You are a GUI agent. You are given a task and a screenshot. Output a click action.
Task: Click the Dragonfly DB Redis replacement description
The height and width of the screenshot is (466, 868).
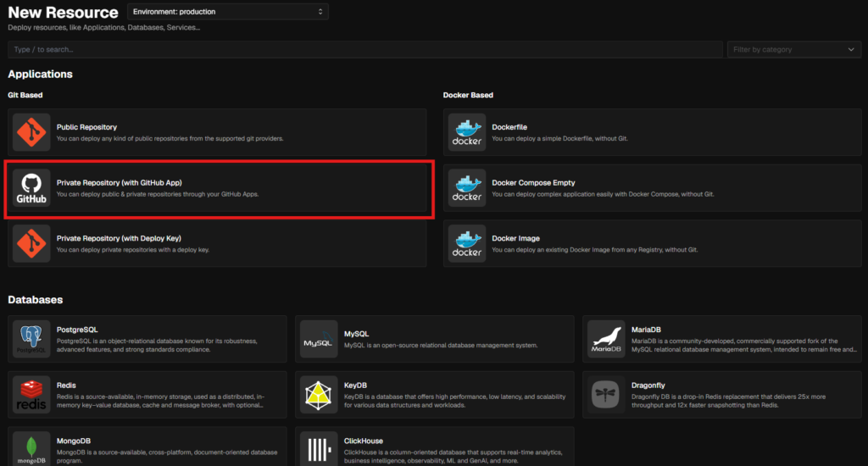click(x=728, y=401)
